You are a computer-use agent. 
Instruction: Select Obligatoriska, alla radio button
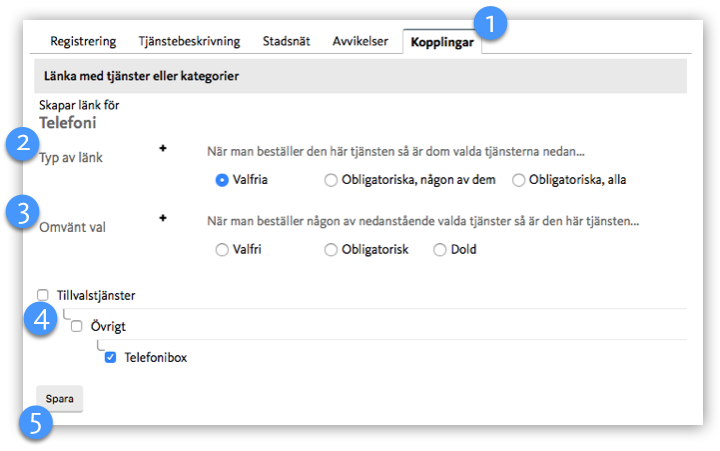coord(518,181)
